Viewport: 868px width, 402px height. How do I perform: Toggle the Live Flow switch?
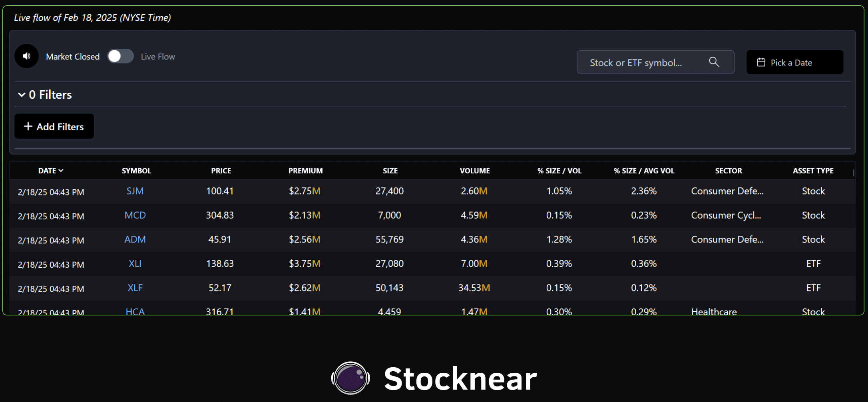click(x=120, y=56)
